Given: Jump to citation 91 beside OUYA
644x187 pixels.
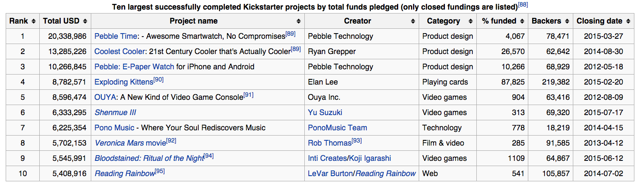Looking at the screenshot, I should point(248,95).
